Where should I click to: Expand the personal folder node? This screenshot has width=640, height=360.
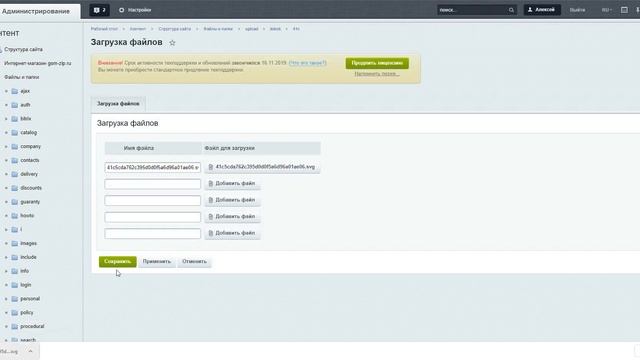pyautogui.click(x=6, y=299)
